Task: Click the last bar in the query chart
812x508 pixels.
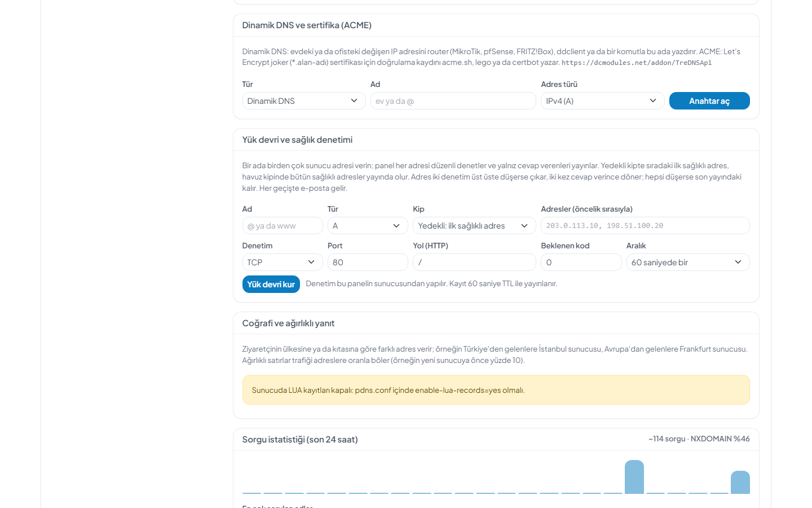Action: [740, 483]
